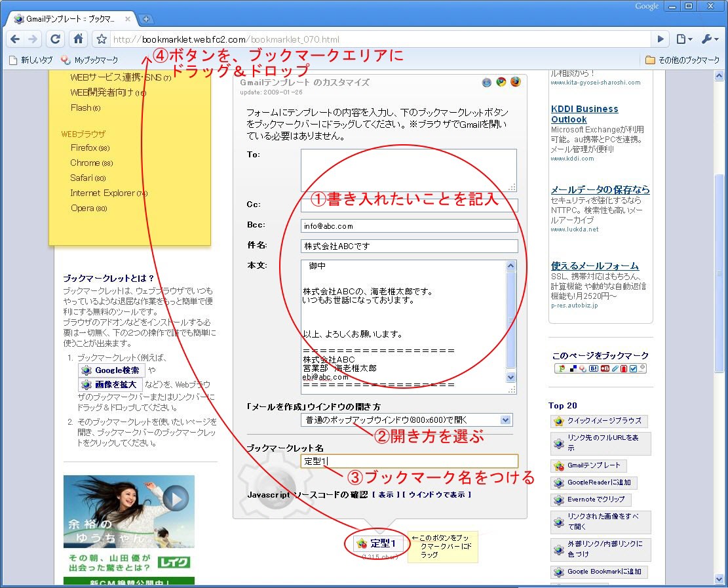Click the 定型1 bookmarklet button
Viewport: 728px width, 588px height.
click(x=377, y=543)
